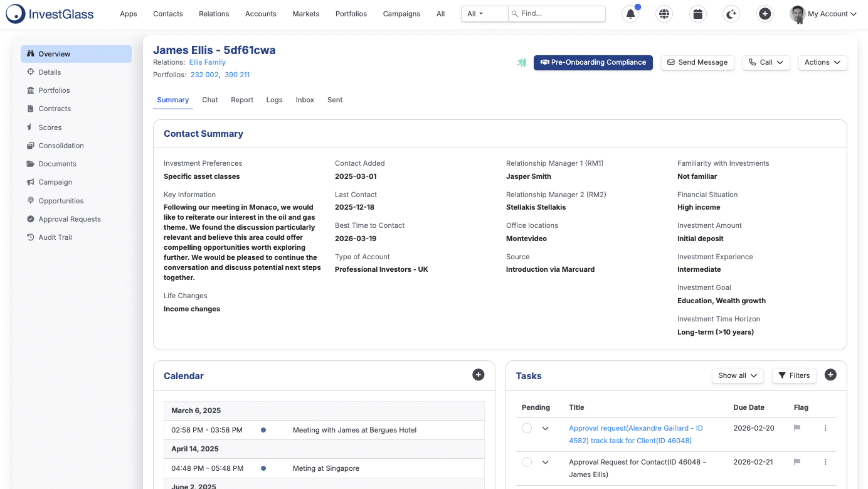Add a new Calendar event

click(x=479, y=375)
